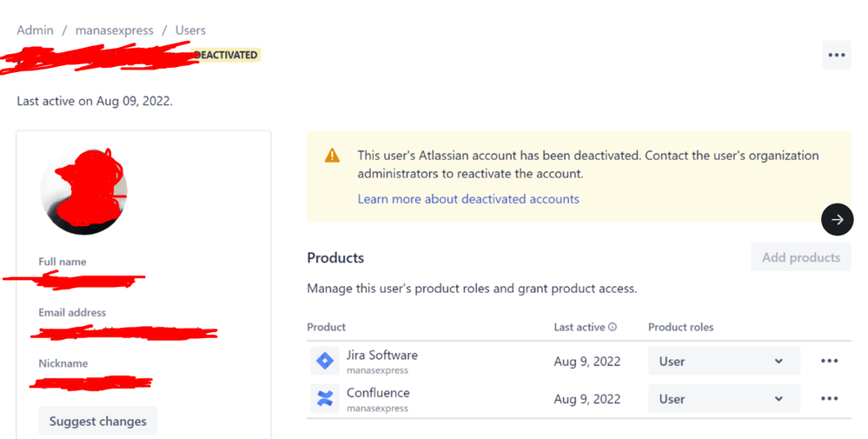The width and height of the screenshot is (868, 439).
Task: Click the Manage this user's product roles description
Action: 472,289
